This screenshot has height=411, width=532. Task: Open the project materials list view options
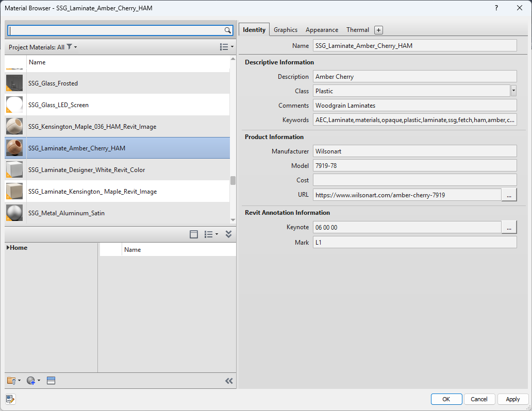pos(226,47)
